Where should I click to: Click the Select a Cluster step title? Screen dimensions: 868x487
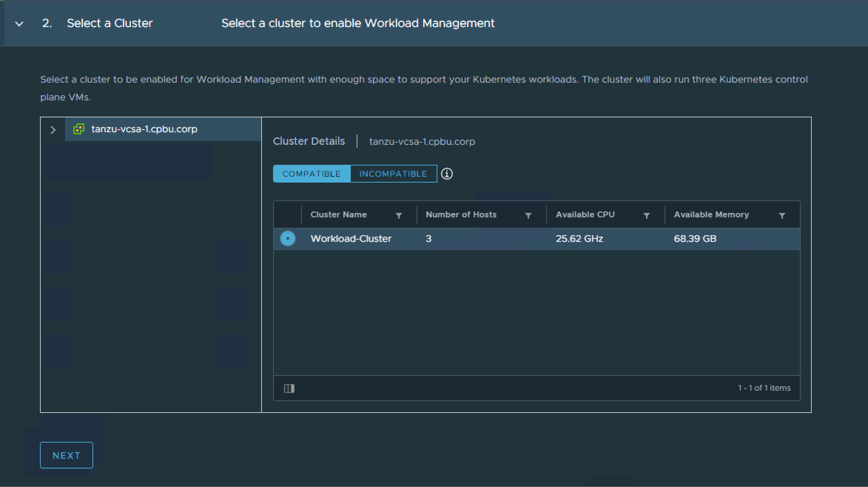coord(110,23)
